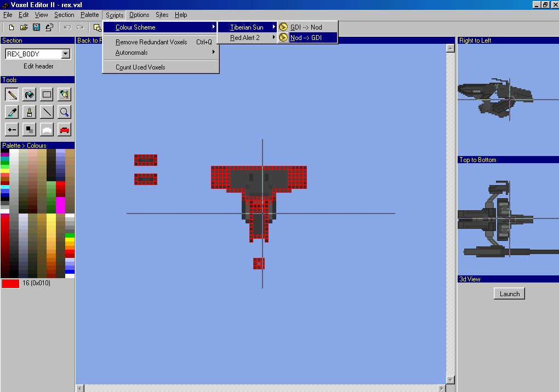This screenshot has height=392, width=559.
Task: Click the 16 (0x010) colour index text
Action: (x=36, y=283)
